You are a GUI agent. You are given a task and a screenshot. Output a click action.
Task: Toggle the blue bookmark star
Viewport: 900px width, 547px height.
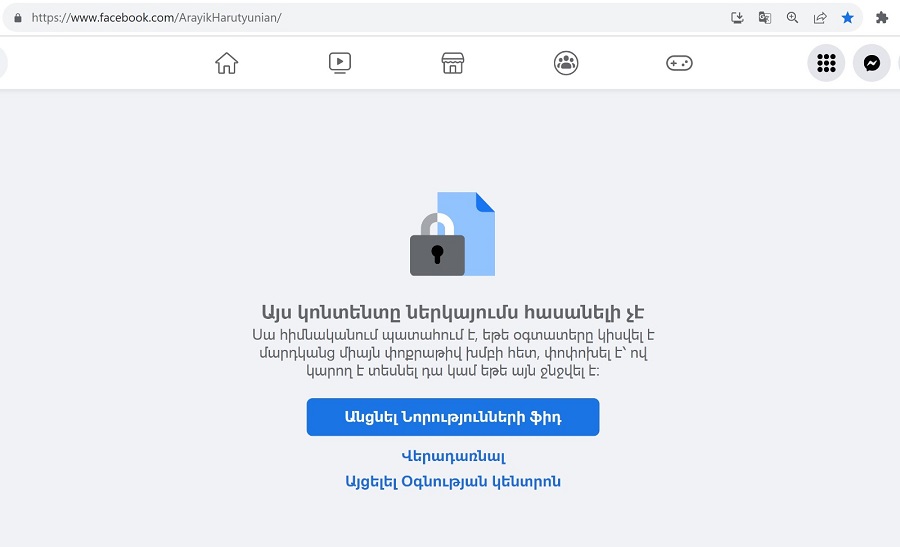[847, 18]
